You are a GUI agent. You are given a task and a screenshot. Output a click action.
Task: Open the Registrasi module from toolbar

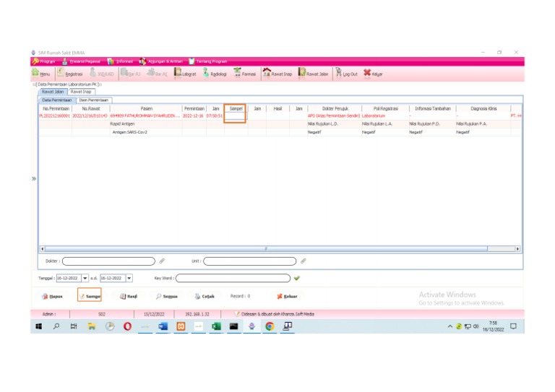coord(71,74)
